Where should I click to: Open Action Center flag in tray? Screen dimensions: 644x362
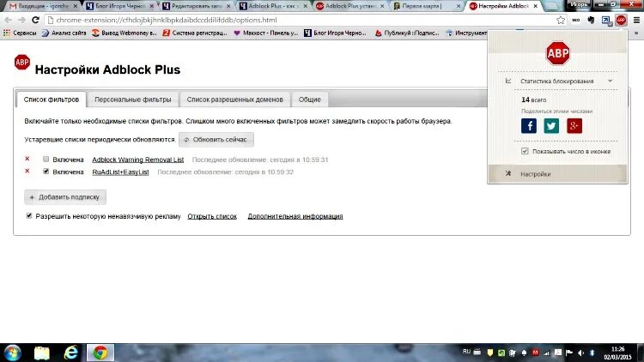pyautogui.click(x=569, y=353)
